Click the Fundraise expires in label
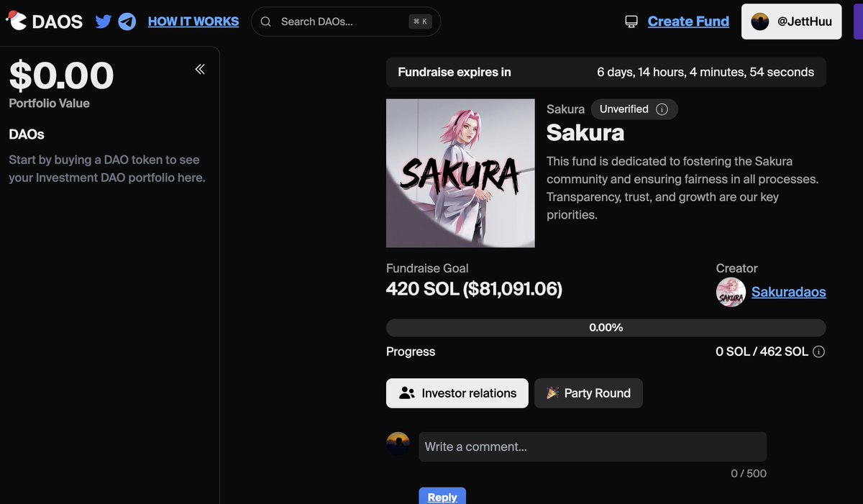 click(x=455, y=72)
